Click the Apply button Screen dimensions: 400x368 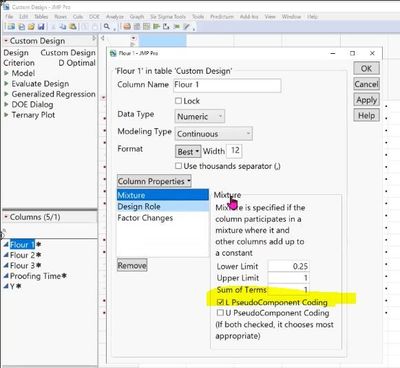(x=366, y=100)
